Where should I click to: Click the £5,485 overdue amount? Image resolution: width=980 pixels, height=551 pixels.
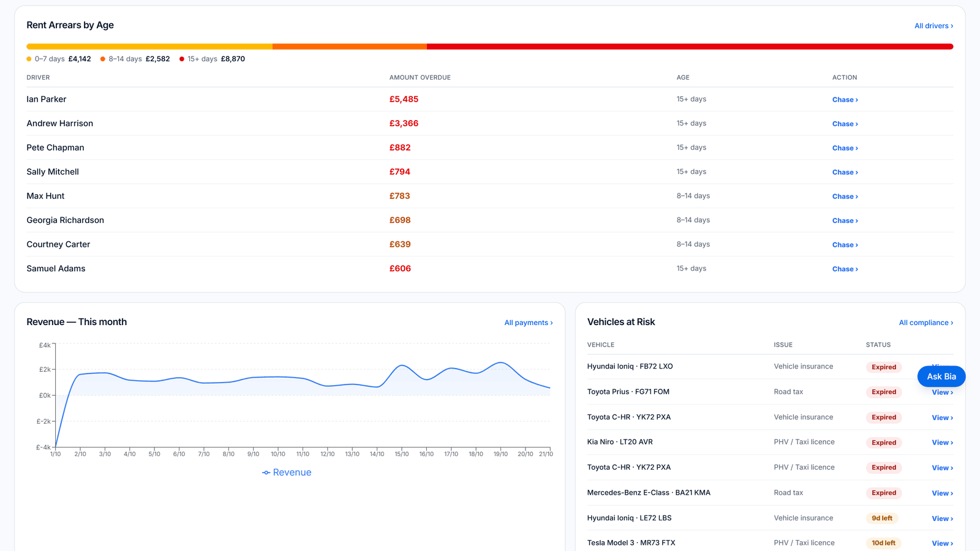(404, 99)
